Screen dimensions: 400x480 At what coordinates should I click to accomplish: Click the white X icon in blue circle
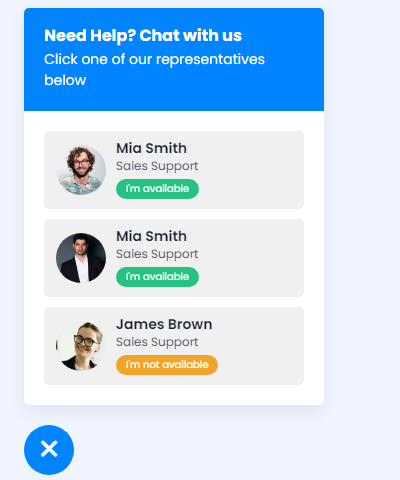pyautogui.click(x=49, y=449)
